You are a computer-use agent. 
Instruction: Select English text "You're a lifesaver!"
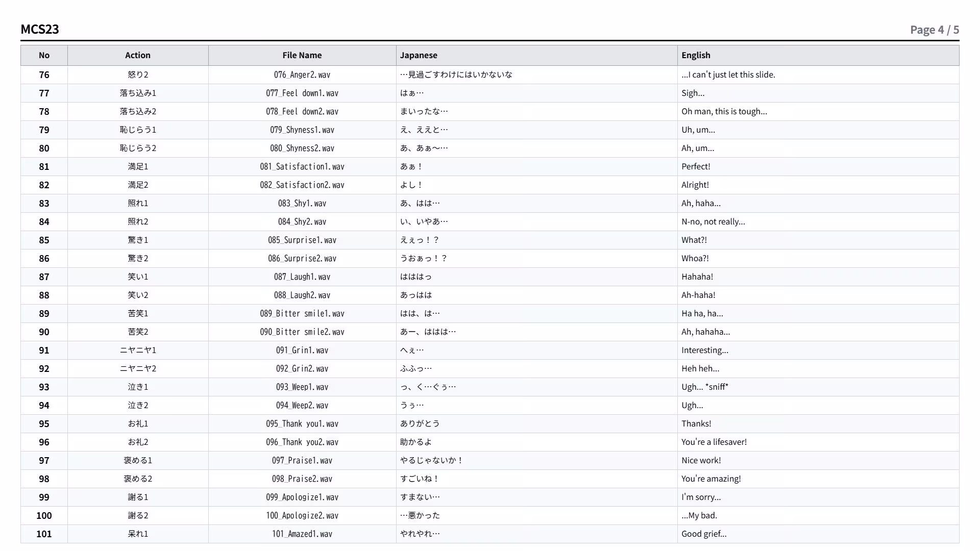pos(714,442)
